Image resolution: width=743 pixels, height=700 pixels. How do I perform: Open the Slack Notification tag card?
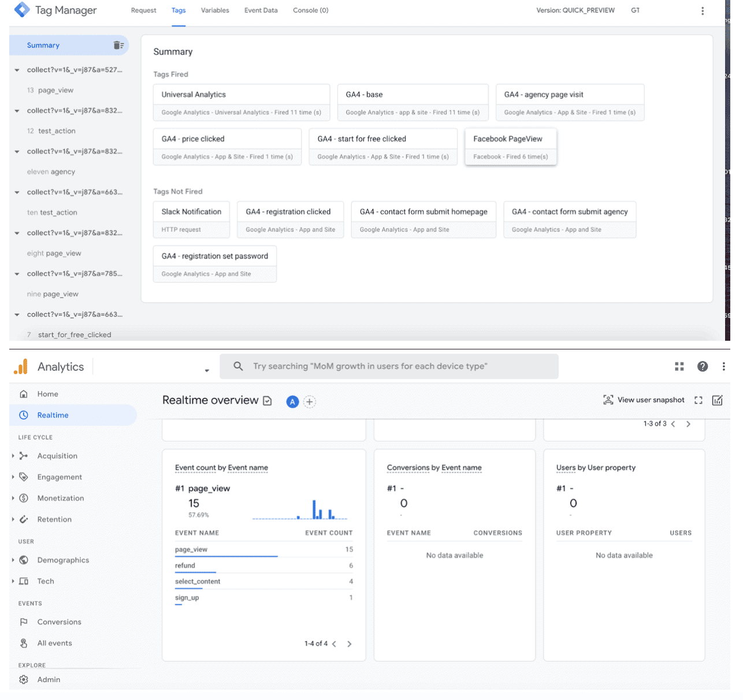[191, 220]
